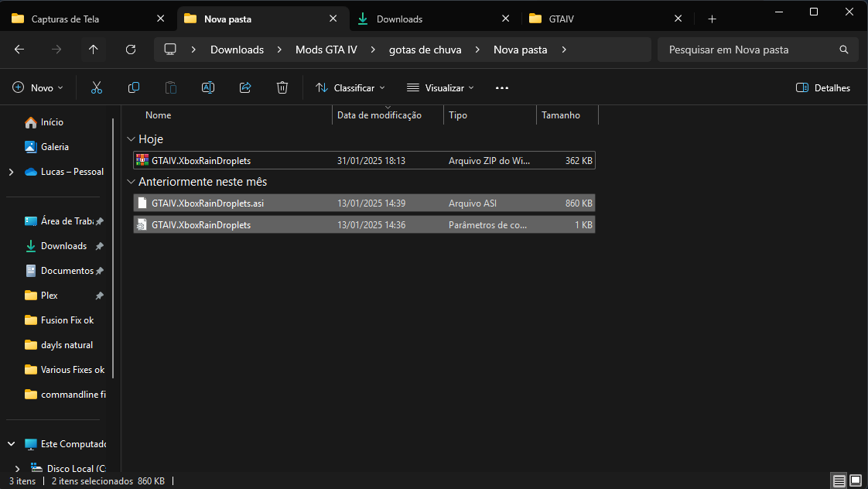The image size is (868, 489).
Task: Unpin Downloads from quick access
Action: tap(100, 246)
